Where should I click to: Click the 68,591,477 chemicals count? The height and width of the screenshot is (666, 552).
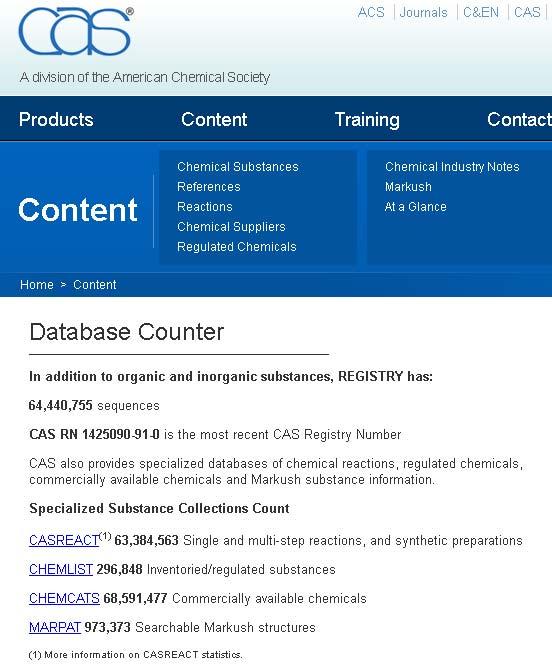pos(135,598)
